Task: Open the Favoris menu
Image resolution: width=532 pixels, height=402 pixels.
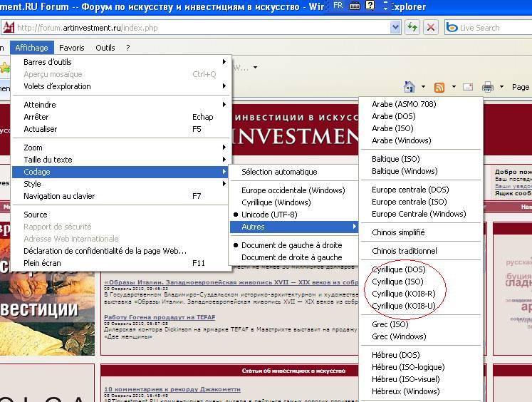Action: (x=72, y=48)
